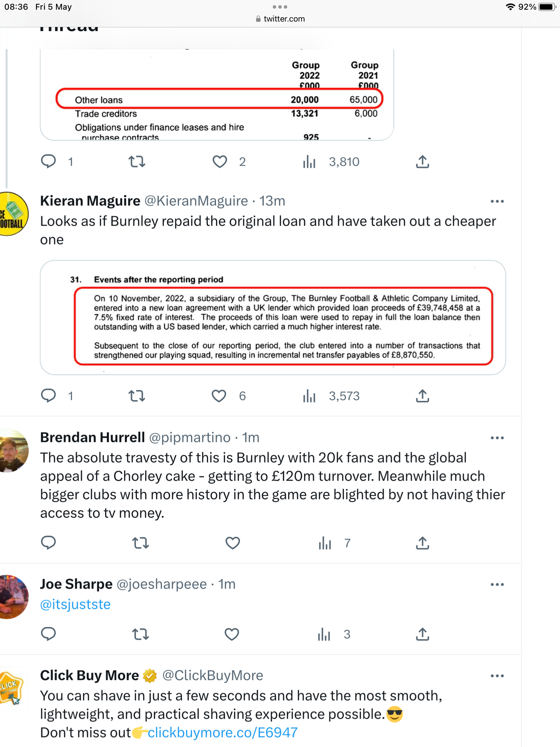Retweet Kieran Maguire's cheaper loan tweet
The width and height of the screenshot is (560, 747).
coord(137,396)
